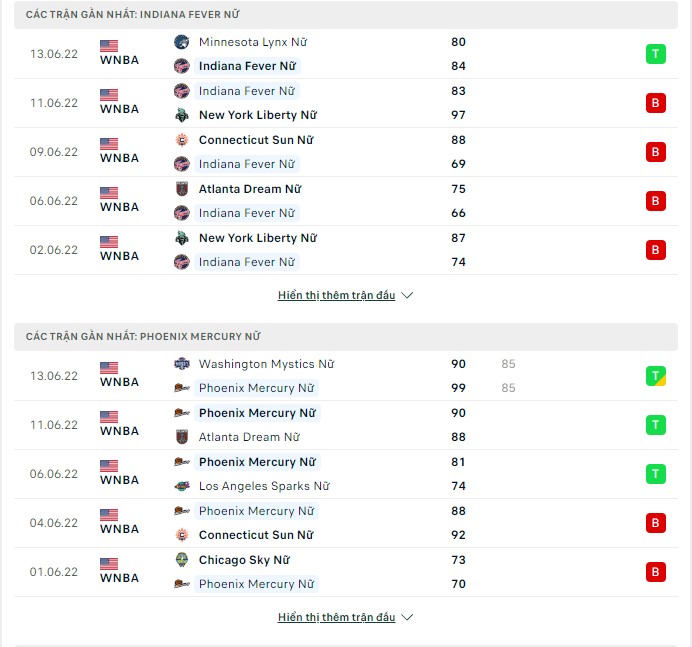Expand more Phoenix Mercury matches with chevron
692x647 pixels.
point(407,617)
